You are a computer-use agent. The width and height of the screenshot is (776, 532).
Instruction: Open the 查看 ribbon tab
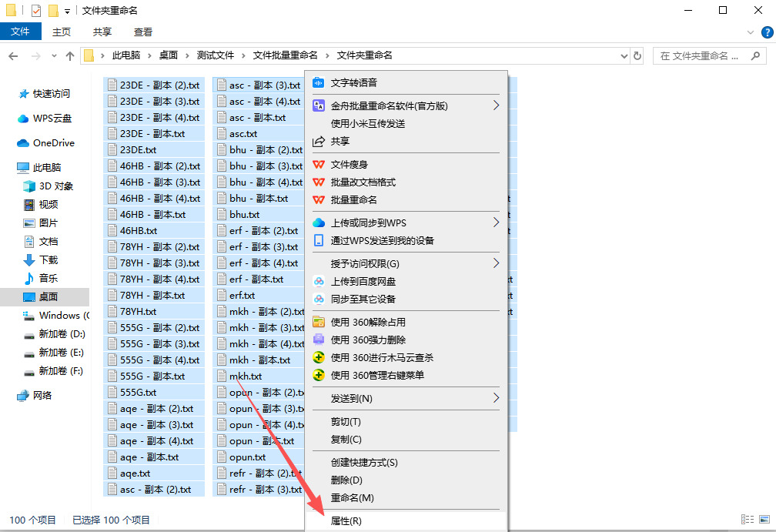pyautogui.click(x=143, y=32)
